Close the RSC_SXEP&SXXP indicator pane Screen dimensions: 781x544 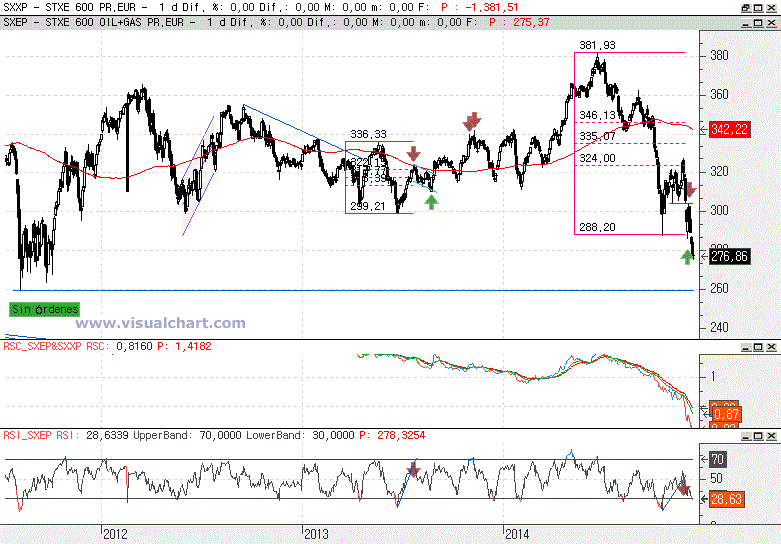tap(771, 347)
